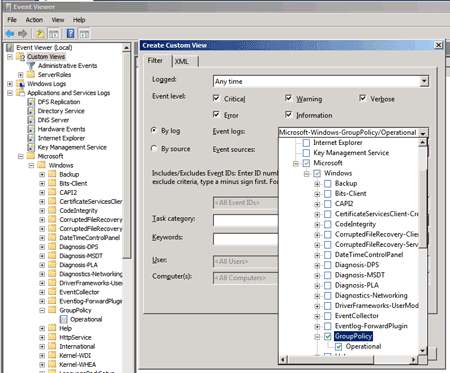Click the Task category input field
Viewport: 450px width, 373px height.
click(x=245, y=220)
